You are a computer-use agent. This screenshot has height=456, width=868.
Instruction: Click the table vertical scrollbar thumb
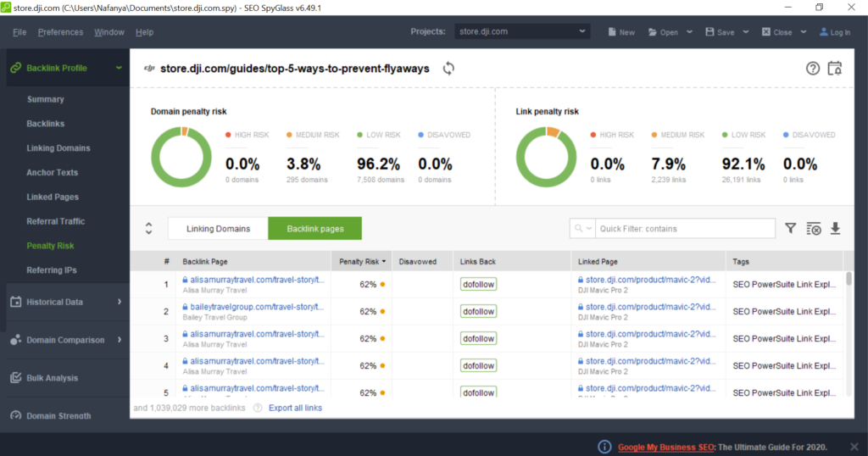tap(849, 279)
